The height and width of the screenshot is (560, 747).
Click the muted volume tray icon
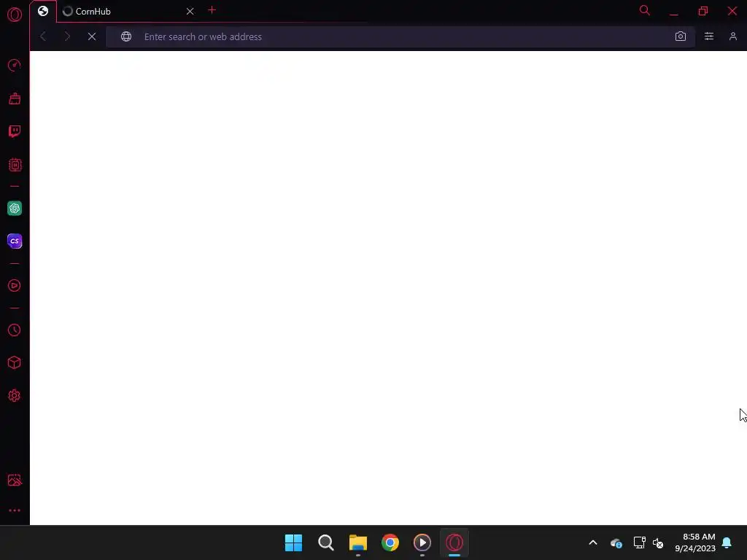658,542
